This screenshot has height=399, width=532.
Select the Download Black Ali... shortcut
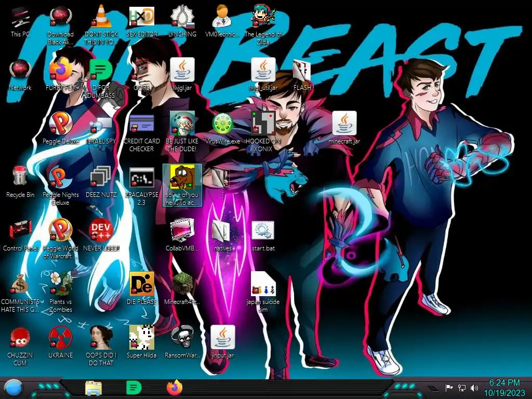tap(60, 26)
